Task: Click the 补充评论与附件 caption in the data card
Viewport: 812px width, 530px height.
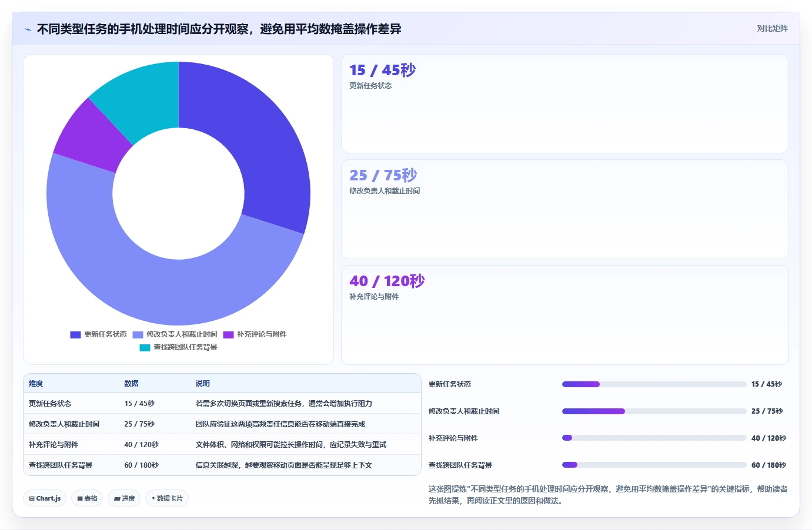Action: [x=374, y=297]
